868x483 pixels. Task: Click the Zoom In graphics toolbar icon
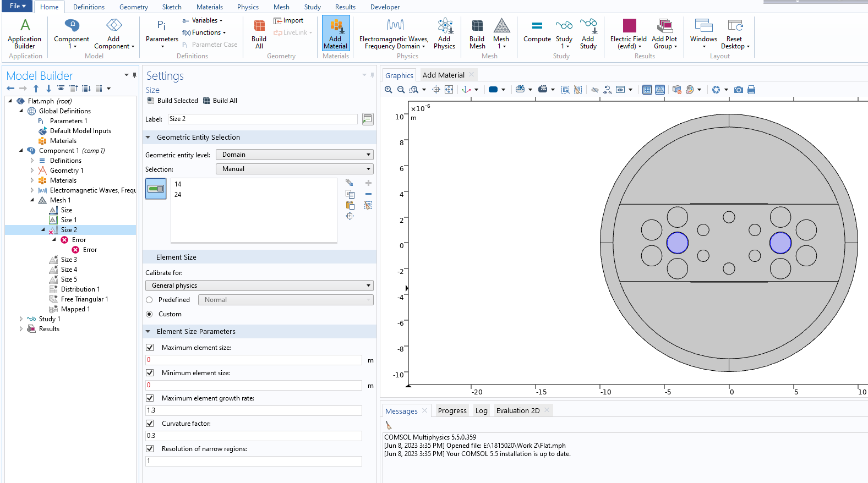pos(389,90)
